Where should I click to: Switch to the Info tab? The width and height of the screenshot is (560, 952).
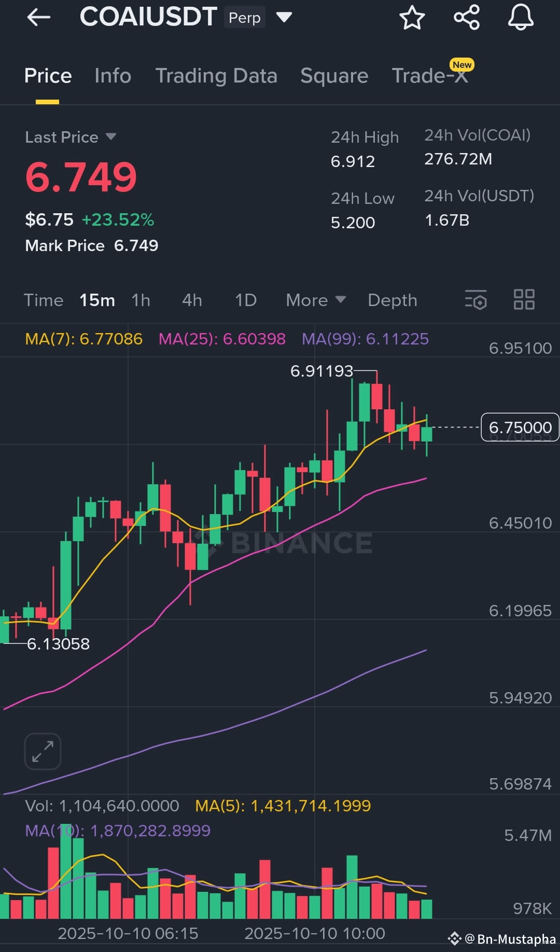tap(113, 76)
